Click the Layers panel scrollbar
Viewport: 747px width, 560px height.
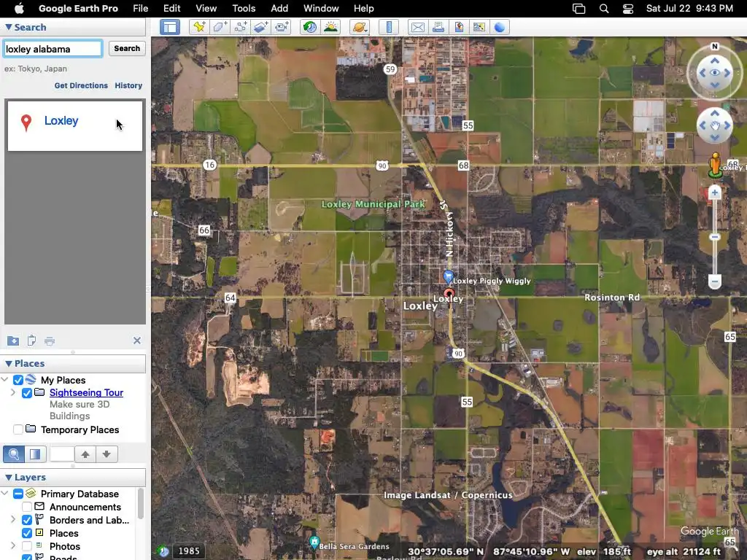point(141,504)
